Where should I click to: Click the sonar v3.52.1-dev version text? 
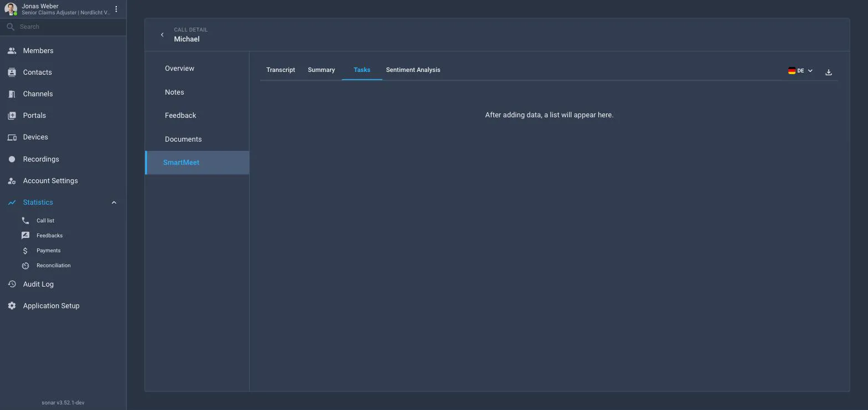click(x=63, y=403)
